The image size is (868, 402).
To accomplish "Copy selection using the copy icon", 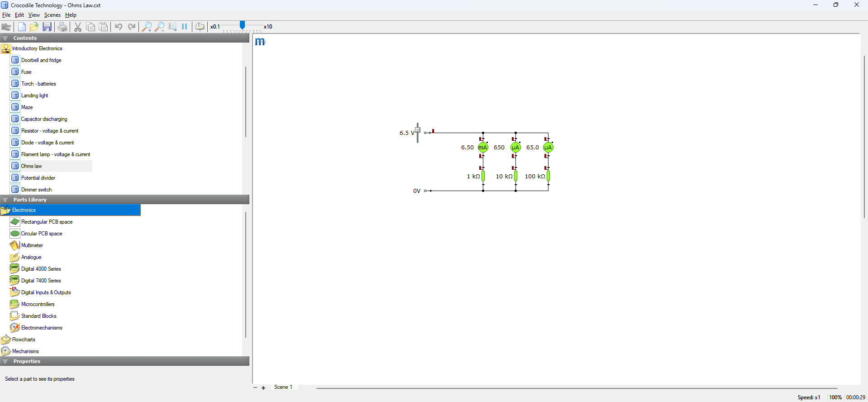I will (91, 27).
